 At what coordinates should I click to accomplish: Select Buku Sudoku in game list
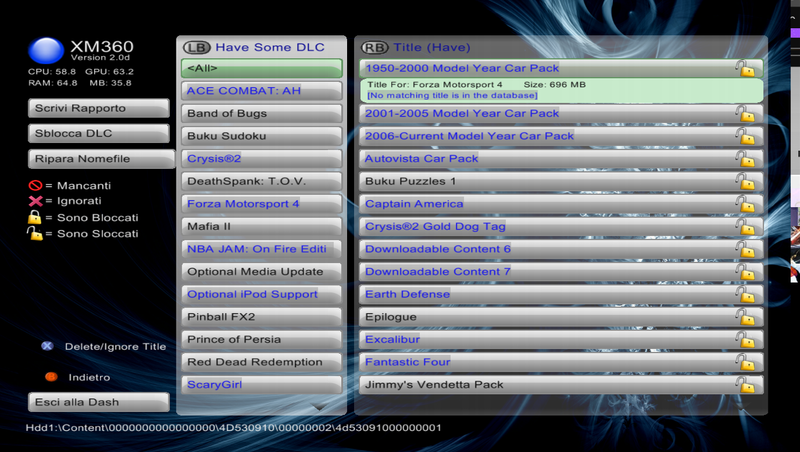[x=261, y=136]
